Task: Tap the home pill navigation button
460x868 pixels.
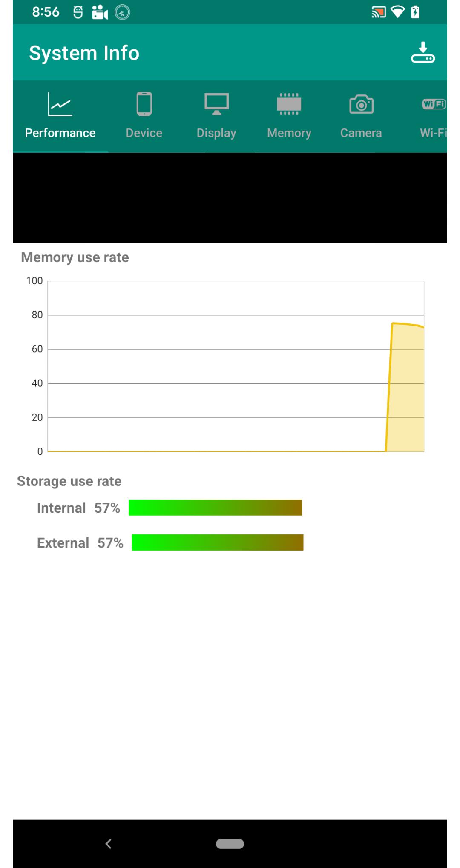Action: (x=230, y=844)
